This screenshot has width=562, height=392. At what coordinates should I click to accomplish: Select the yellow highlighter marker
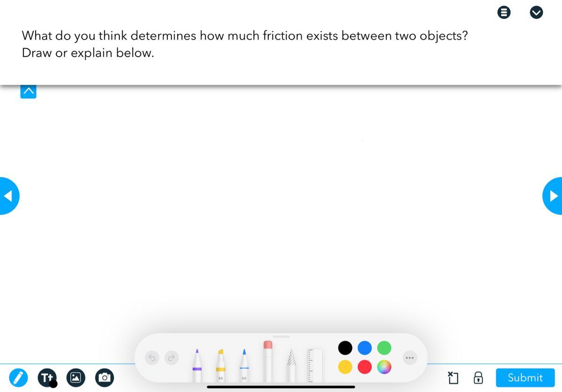pyautogui.click(x=221, y=365)
